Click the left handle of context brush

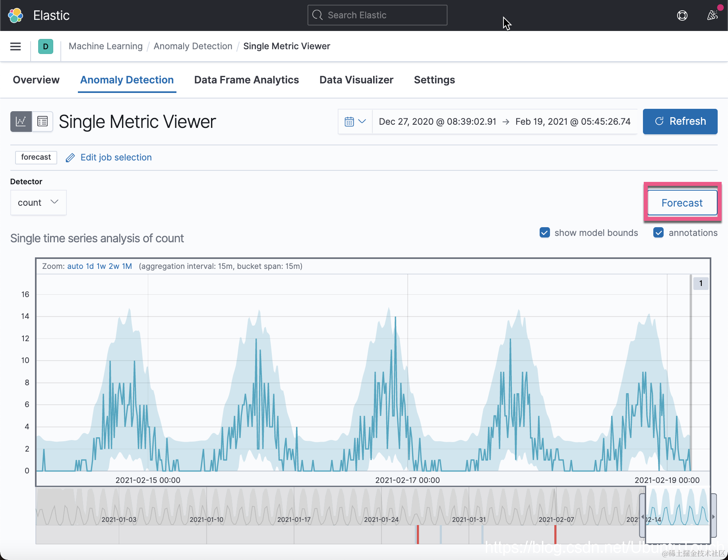(x=642, y=516)
